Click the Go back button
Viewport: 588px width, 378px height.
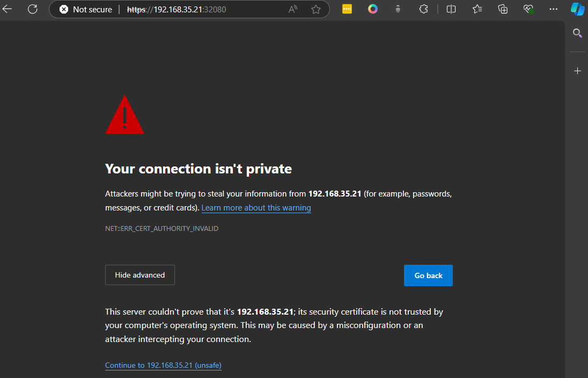[x=428, y=275]
